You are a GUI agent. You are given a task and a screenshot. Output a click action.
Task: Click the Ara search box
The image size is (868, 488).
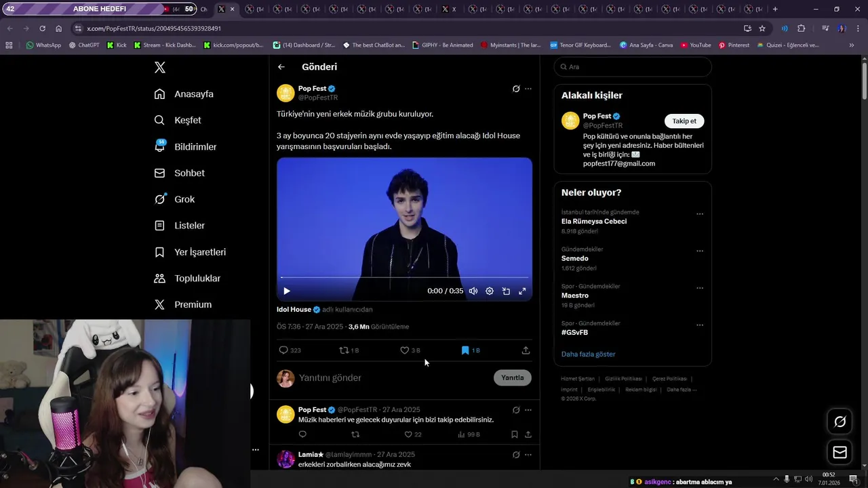(x=633, y=67)
